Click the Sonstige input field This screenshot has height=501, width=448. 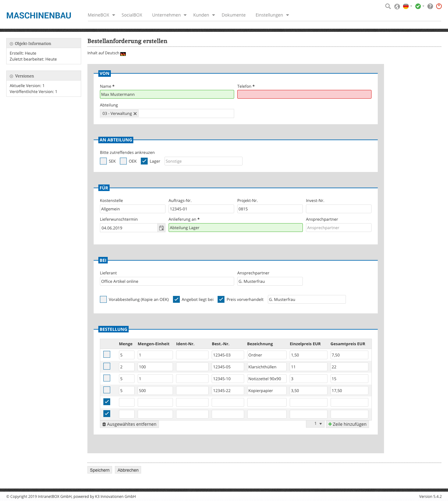tap(204, 161)
